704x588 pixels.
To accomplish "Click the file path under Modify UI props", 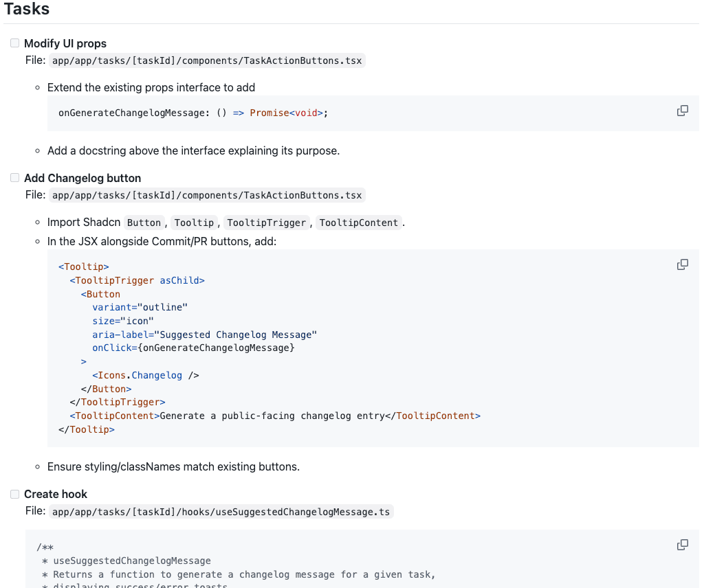I will tap(206, 60).
